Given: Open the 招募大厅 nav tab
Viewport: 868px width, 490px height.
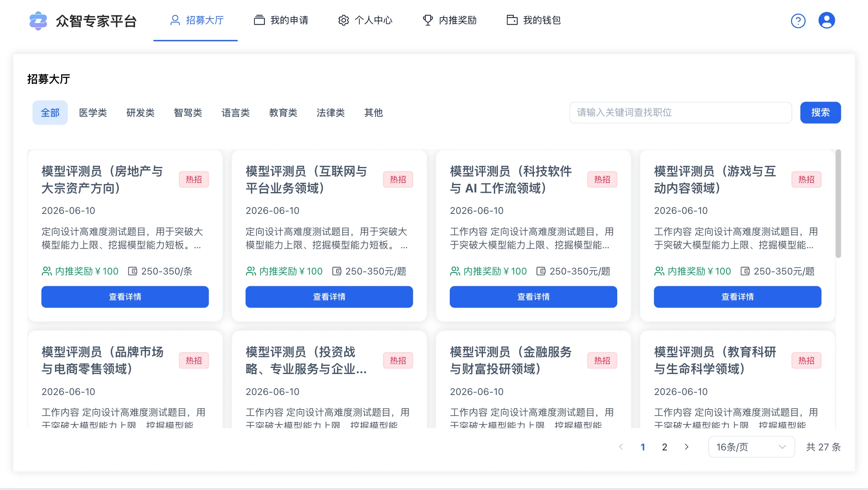Looking at the screenshot, I should [x=195, y=20].
